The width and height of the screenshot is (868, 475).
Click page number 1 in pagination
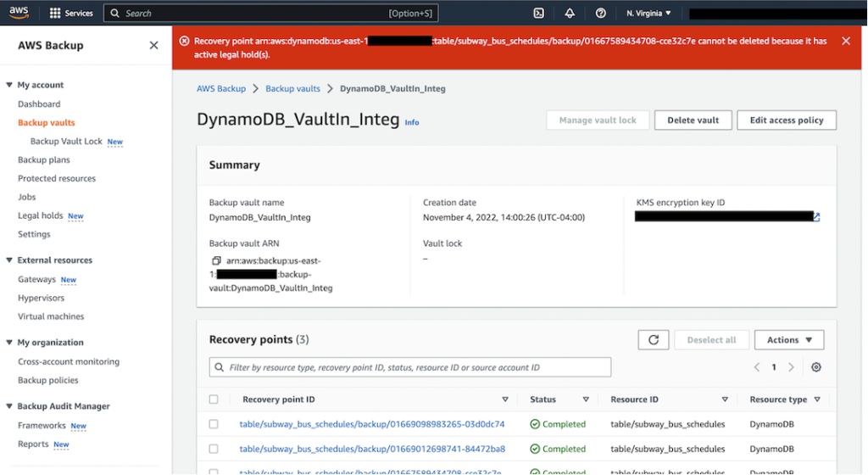[774, 367]
